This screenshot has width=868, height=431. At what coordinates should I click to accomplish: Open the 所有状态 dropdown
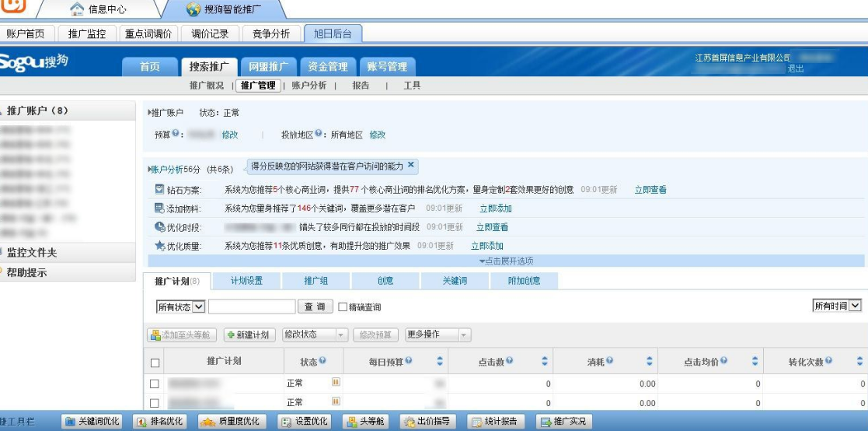coord(181,307)
